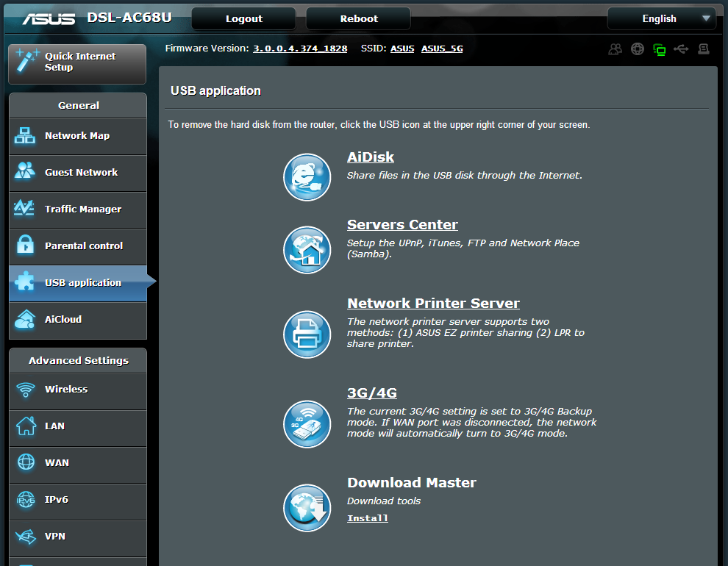Click the AiCloud cloud icon
The width and height of the screenshot is (728, 566).
point(24,319)
